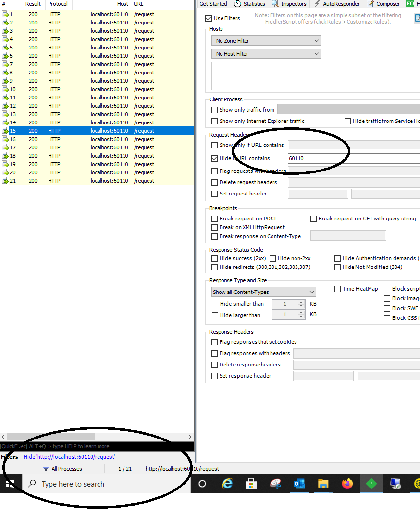Click session 21 arrow icon
Image resolution: width=420 pixels, height=512 pixels.
click(5, 181)
